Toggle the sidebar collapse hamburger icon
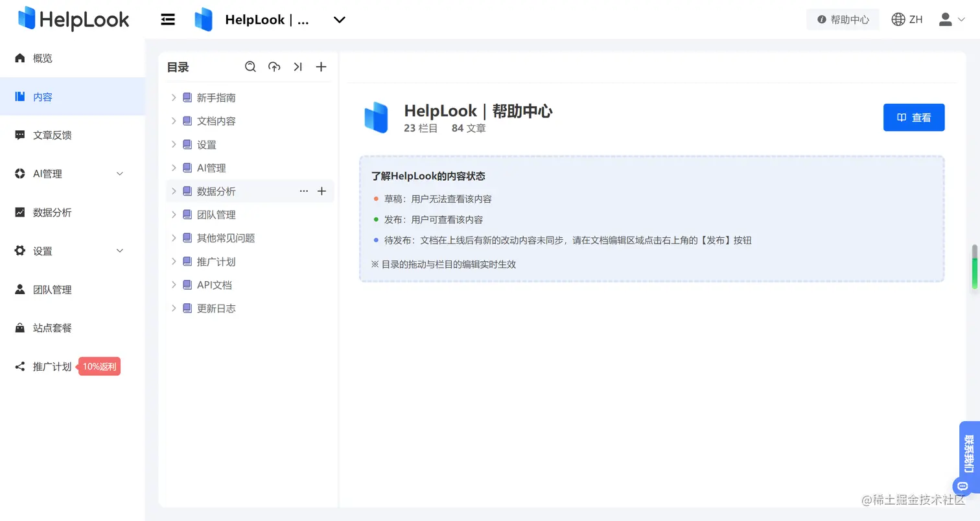The width and height of the screenshot is (980, 521). tap(168, 19)
